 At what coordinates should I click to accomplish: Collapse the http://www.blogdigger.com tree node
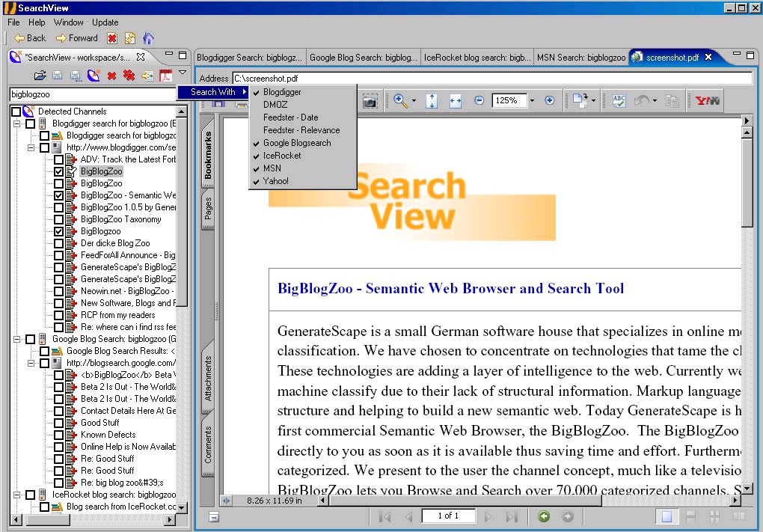pos(31,147)
